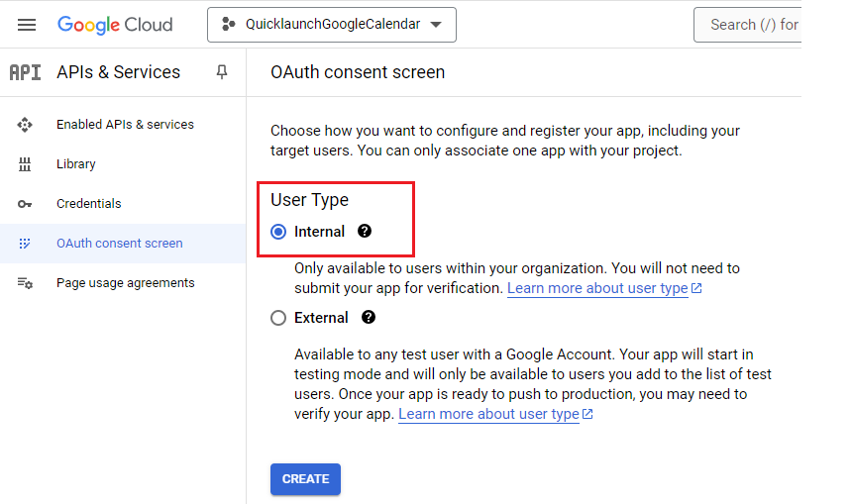This screenshot has height=504, width=852.
Task: Click the help icon next to External
Action: pyautogui.click(x=369, y=317)
